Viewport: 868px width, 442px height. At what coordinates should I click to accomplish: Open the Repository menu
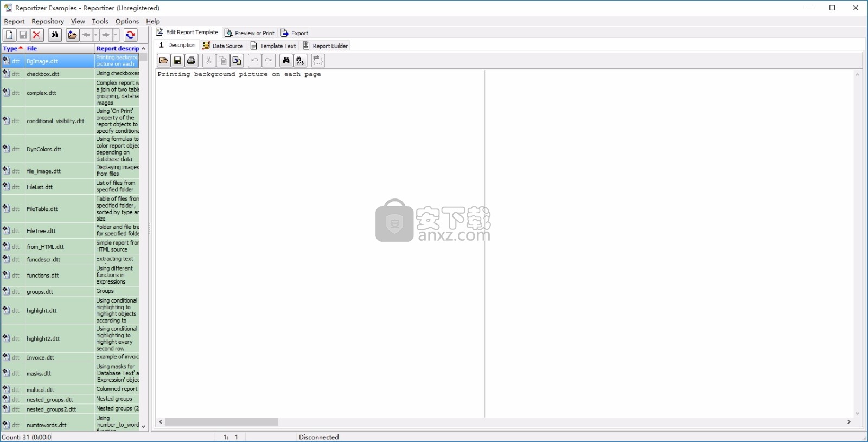(48, 21)
